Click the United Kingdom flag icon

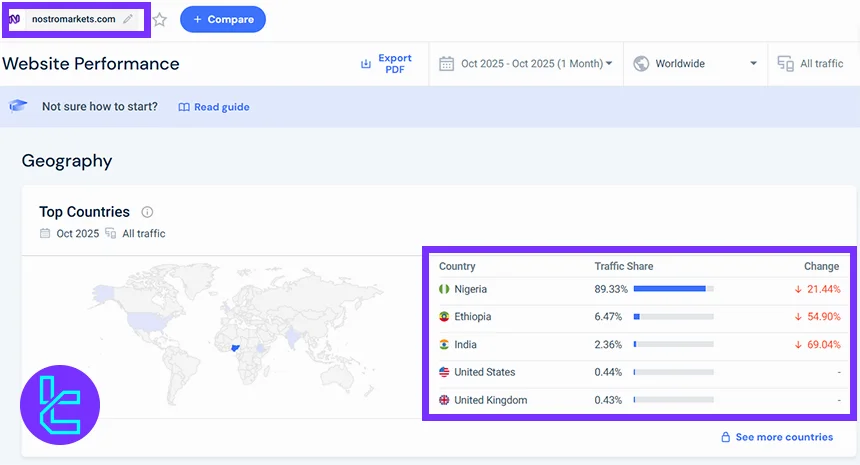[444, 400]
